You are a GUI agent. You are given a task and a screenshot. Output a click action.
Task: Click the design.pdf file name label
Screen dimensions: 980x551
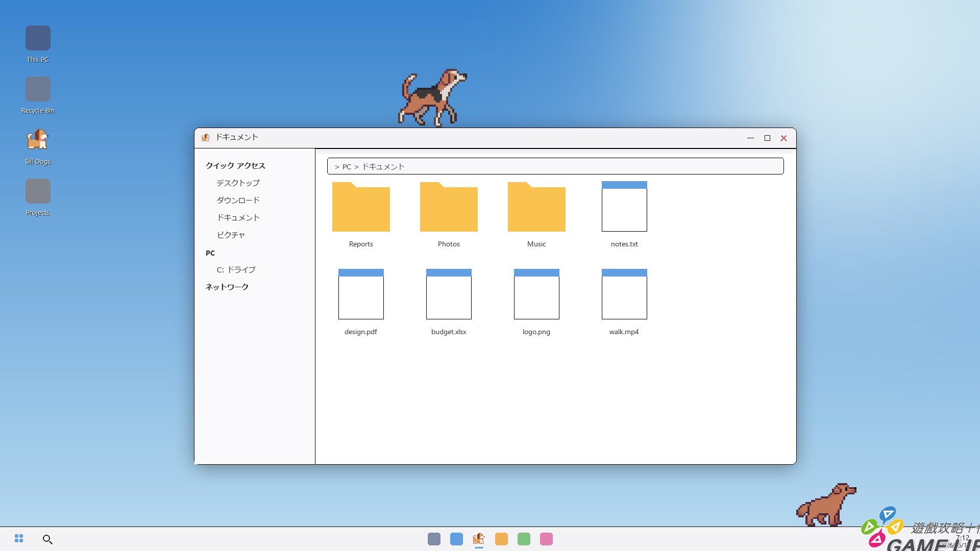[x=361, y=332]
